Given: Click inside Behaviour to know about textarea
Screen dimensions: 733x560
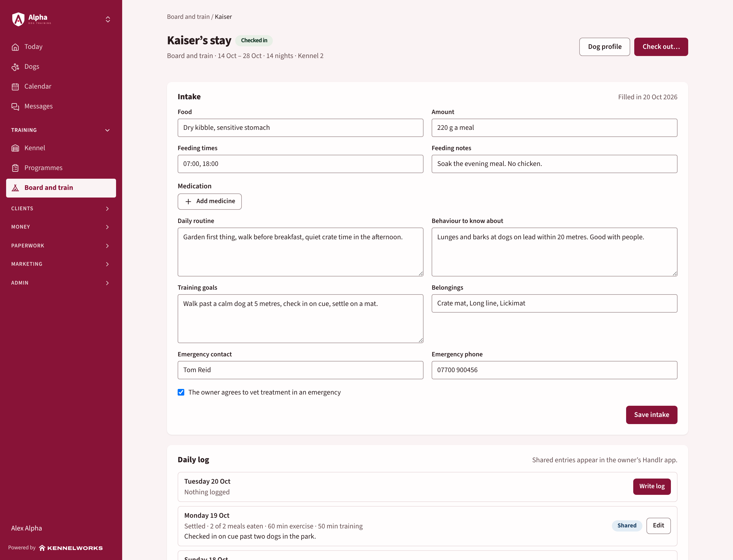Looking at the screenshot, I should (554, 252).
